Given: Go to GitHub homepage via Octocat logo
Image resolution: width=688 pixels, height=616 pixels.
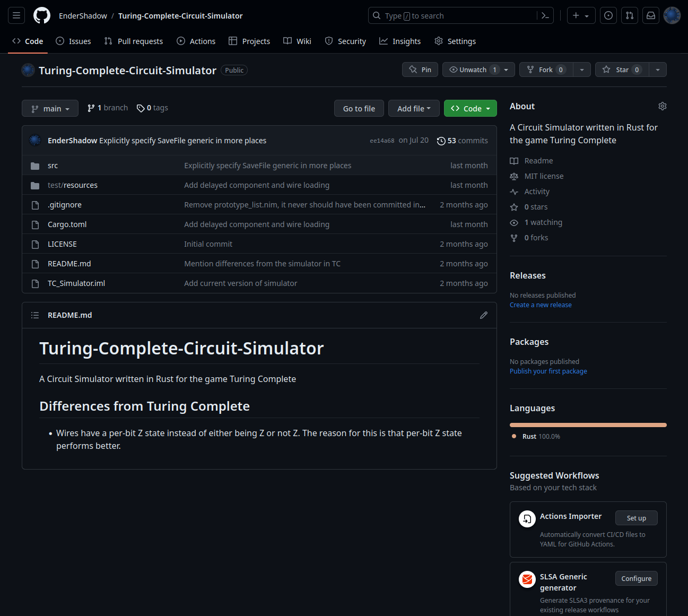Looking at the screenshot, I should tap(42, 16).
